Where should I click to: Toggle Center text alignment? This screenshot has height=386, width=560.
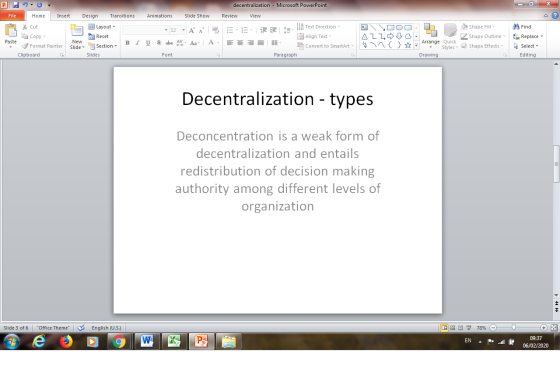click(x=240, y=43)
